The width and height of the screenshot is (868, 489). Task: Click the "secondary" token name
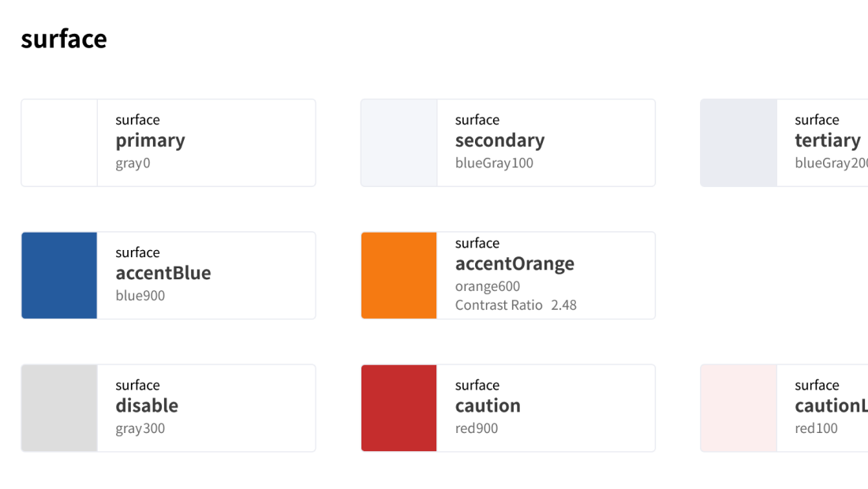point(499,140)
